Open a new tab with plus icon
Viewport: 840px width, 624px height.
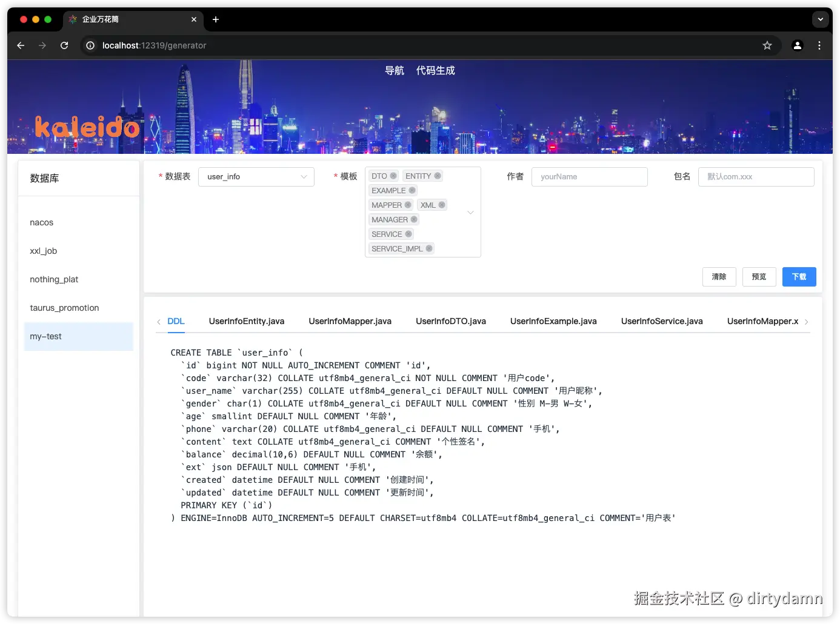(x=216, y=19)
